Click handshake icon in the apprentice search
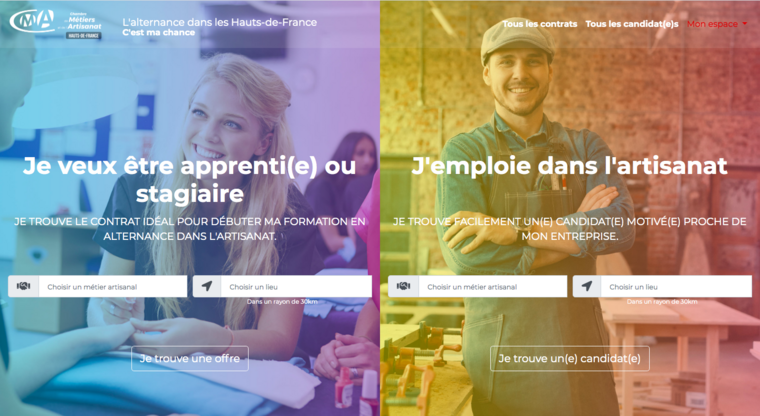Image resolution: width=760 pixels, height=416 pixels. [x=23, y=287]
